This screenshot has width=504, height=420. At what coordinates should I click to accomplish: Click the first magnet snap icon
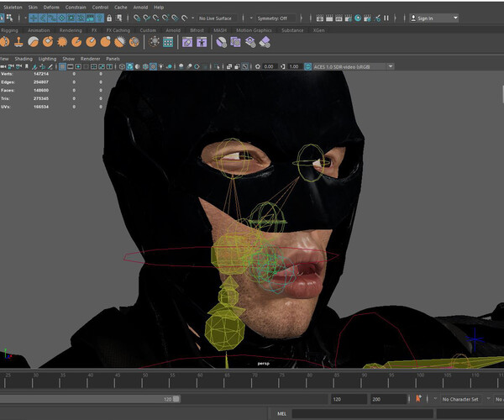(137, 18)
